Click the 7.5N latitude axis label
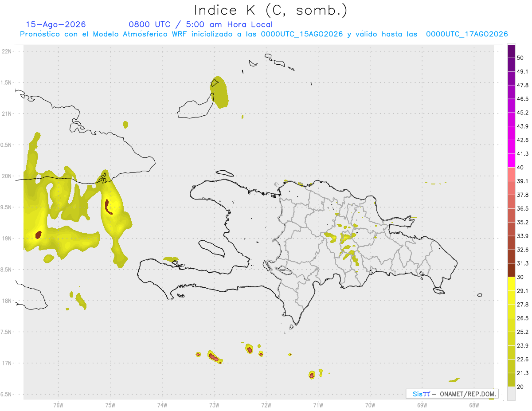The height and width of the screenshot is (411, 532). (x=7, y=332)
